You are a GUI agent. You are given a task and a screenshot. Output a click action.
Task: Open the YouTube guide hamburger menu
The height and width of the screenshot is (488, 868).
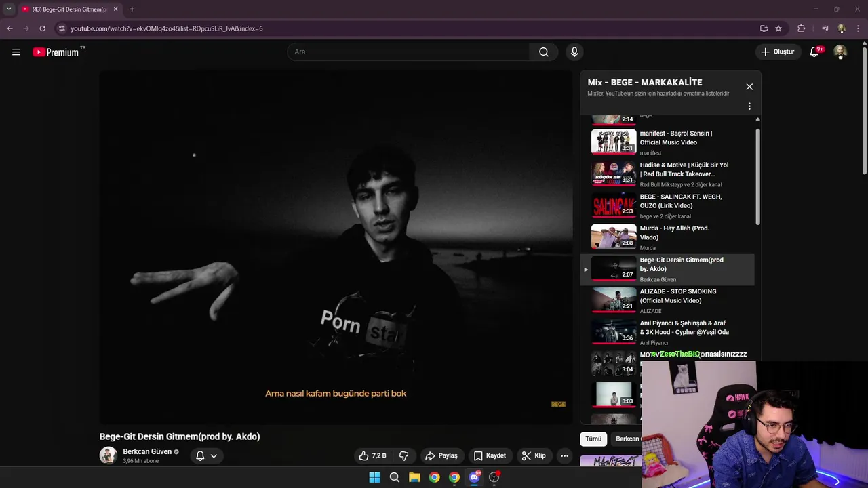[16, 52]
